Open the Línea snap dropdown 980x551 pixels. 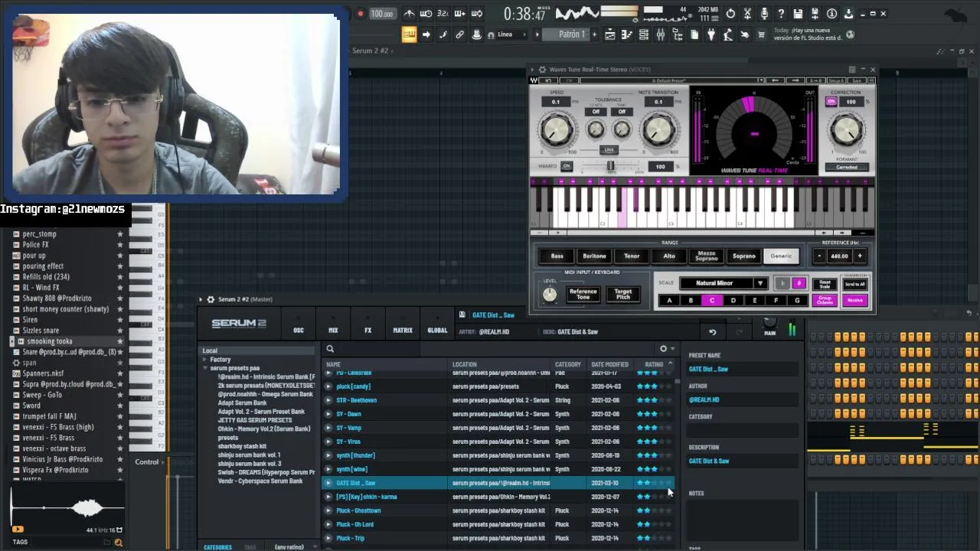coord(510,34)
